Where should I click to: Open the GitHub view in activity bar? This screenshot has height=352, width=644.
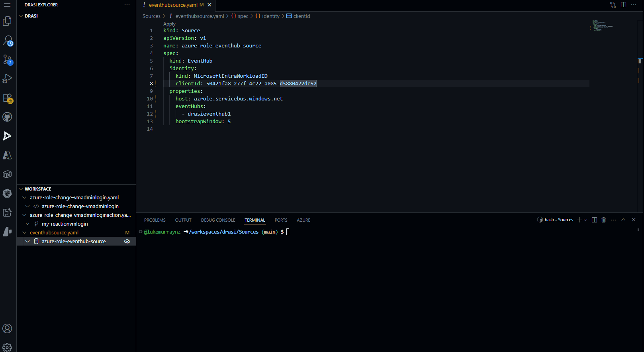coord(7,117)
